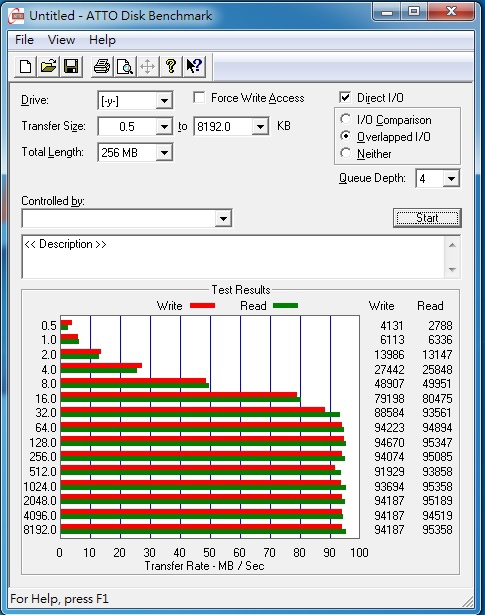This screenshot has height=615, width=485.
Task: Click the ATTO application icon in title bar
Action: (x=18, y=16)
